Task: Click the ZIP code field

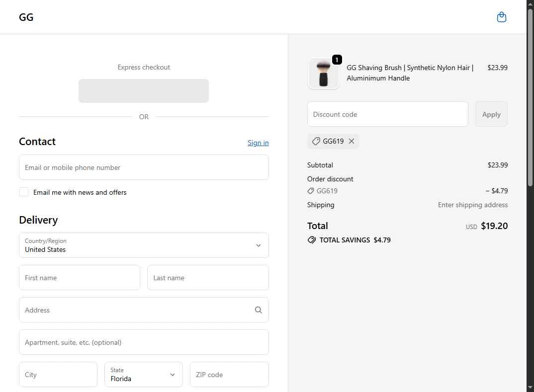Action: coord(229,375)
